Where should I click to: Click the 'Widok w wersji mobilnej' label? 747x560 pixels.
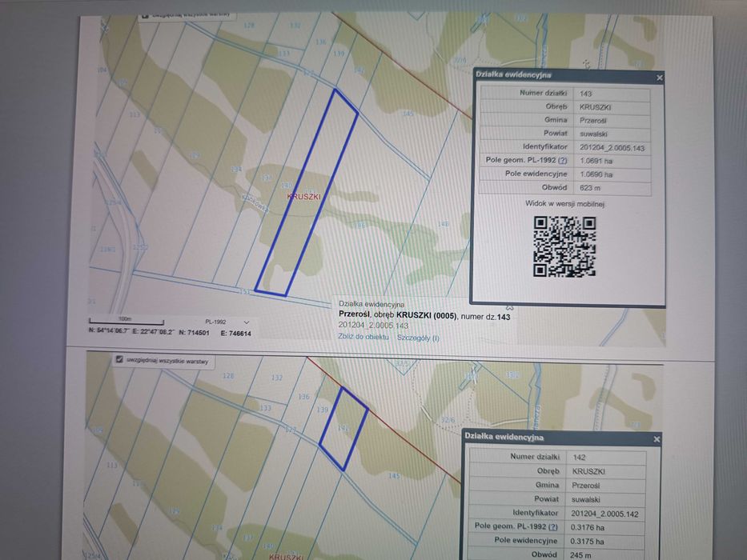click(564, 204)
